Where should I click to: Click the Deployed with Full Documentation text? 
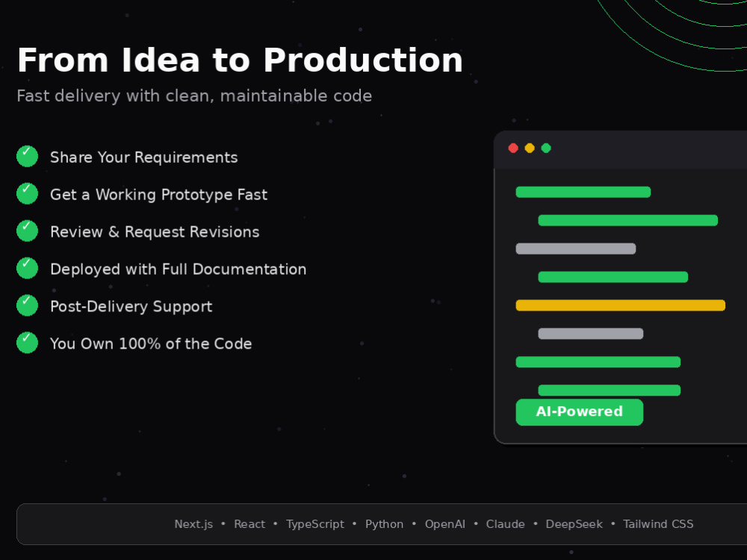179,269
